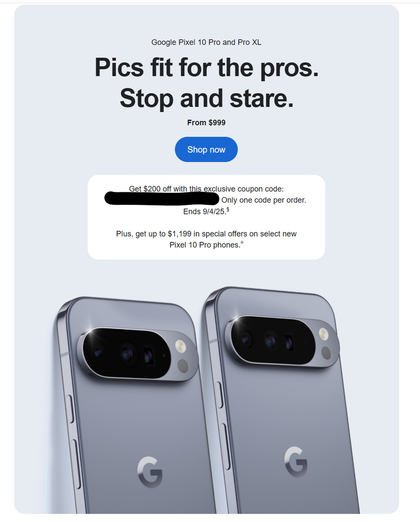This screenshot has width=420, height=522.
Task: Click 'Google Pixel 10 Pro and Pro XL' text
Action: tap(206, 42)
